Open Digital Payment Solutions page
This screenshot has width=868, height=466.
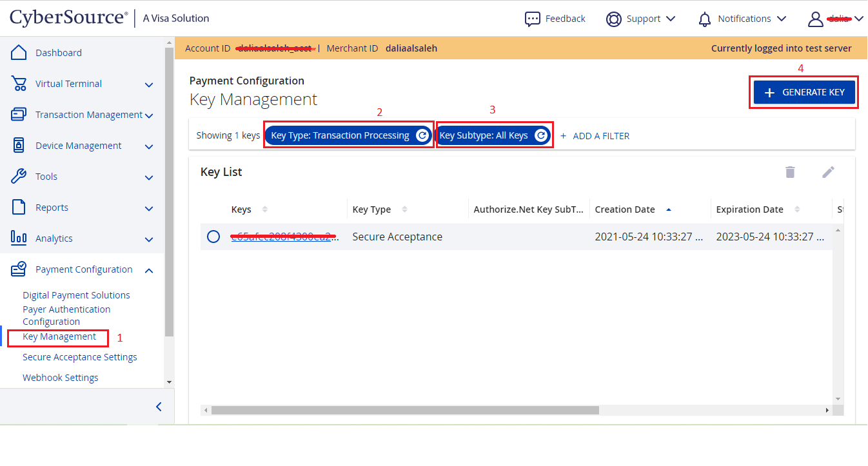click(x=76, y=295)
